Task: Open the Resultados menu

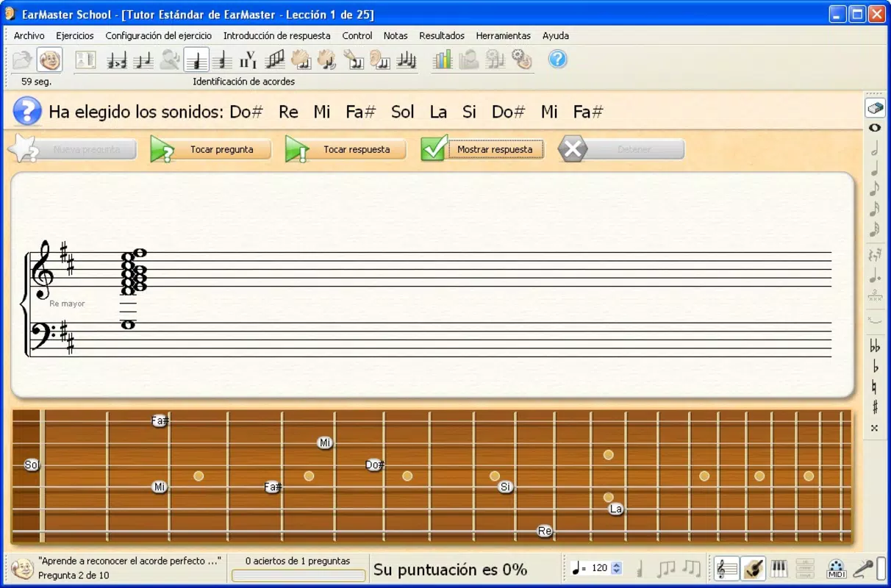Action: click(442, 35)
